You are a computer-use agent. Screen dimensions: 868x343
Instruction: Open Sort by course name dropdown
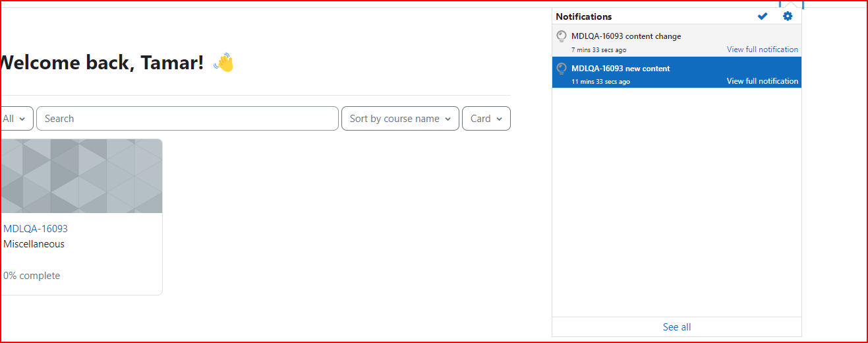click(400, 119)
